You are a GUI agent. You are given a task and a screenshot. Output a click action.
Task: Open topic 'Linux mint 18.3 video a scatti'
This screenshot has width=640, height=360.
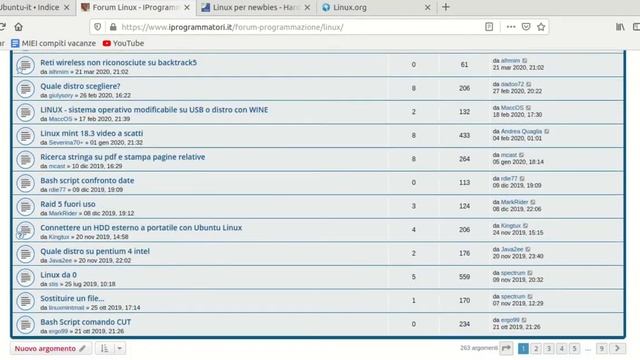point(91,133)
